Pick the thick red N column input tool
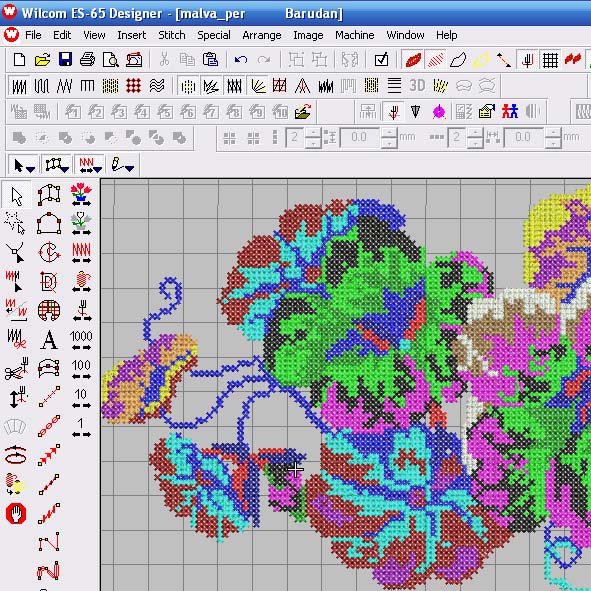The width and height of the screenshot is (591, 591). [49, 571]
